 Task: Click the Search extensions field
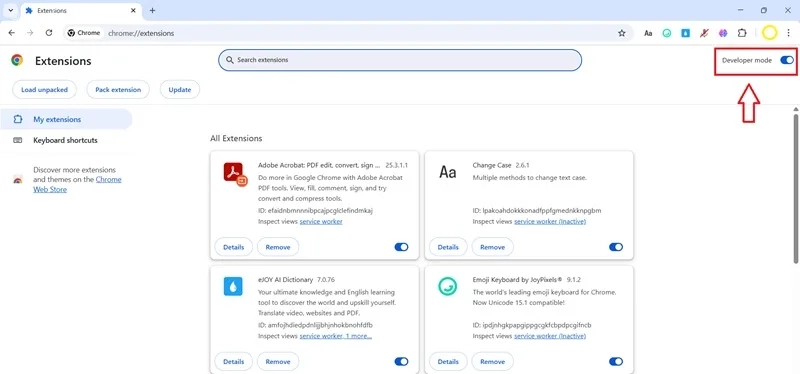(400, 60)
